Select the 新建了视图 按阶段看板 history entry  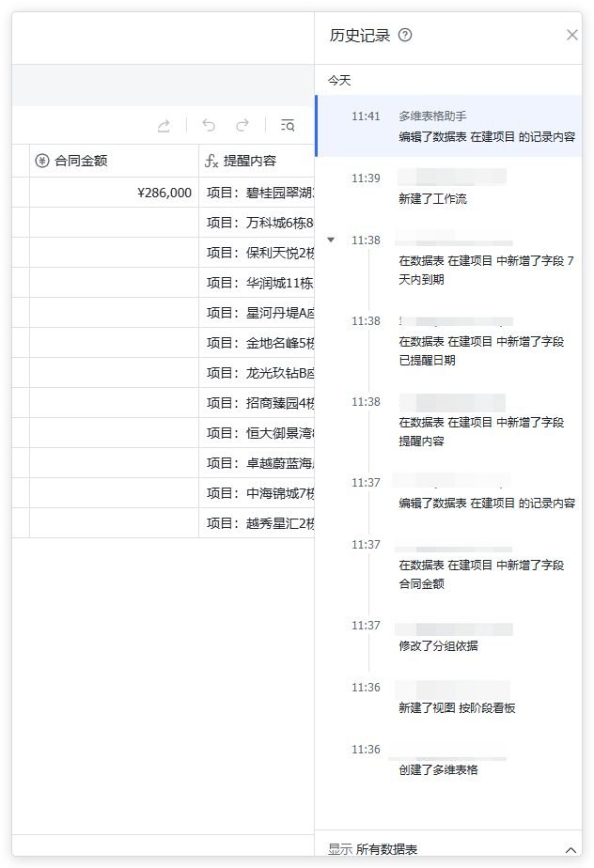[449, 698]
